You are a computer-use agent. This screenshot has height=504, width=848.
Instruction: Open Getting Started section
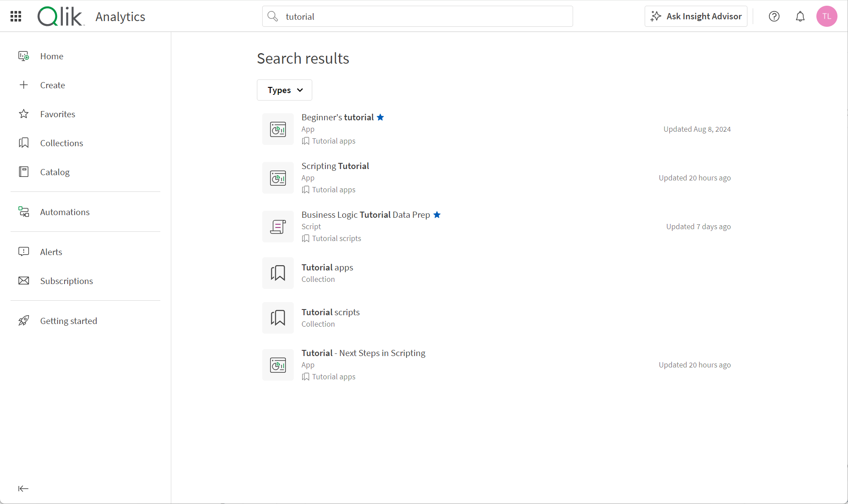pos(69,320)
